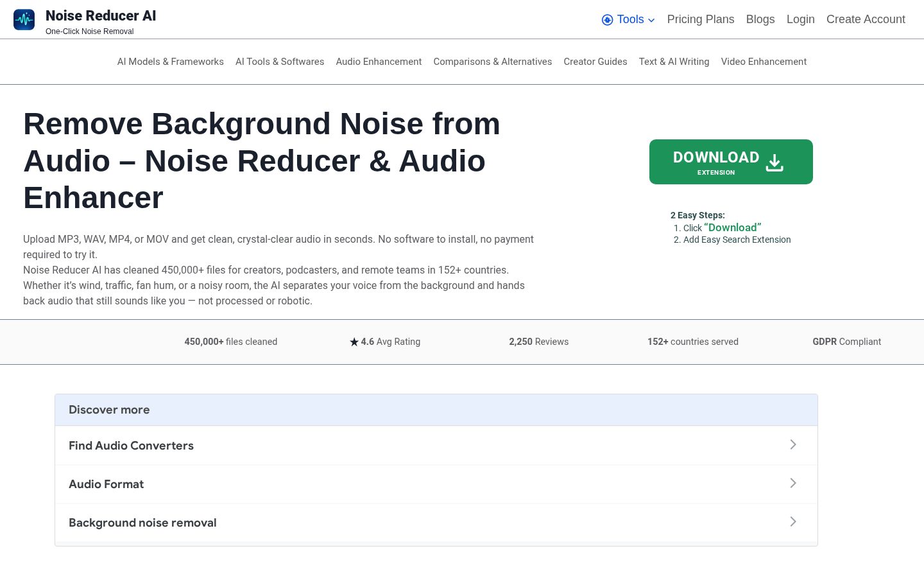
Task: Click "Add Easy Search Extension" step text
Action: click(737, 240)
